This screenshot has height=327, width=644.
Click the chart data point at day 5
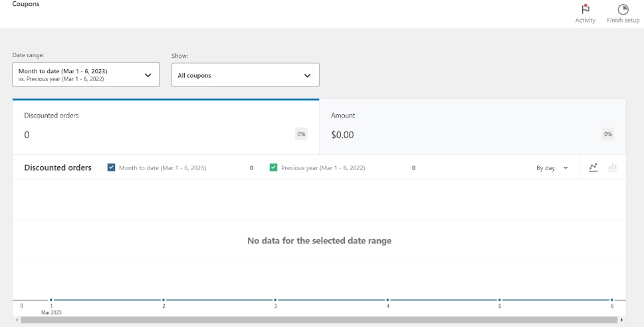(x=500, y=300)
